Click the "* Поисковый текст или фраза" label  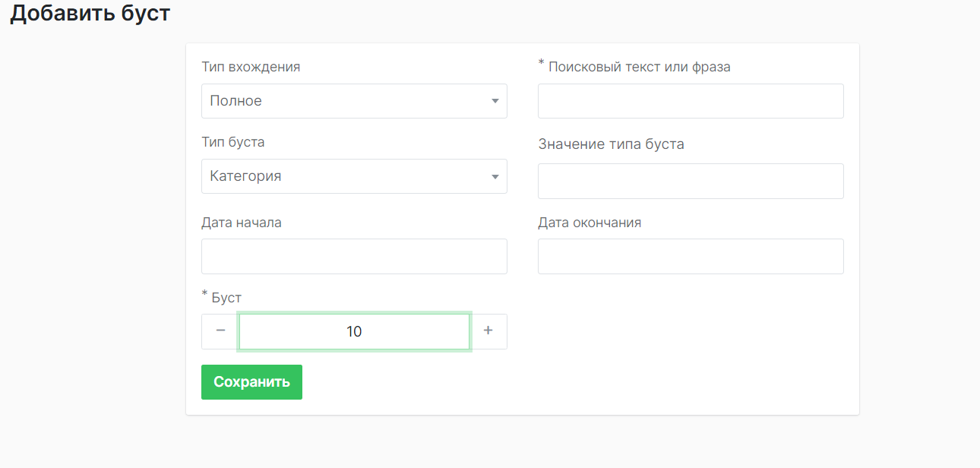click(x=634, y=66)
